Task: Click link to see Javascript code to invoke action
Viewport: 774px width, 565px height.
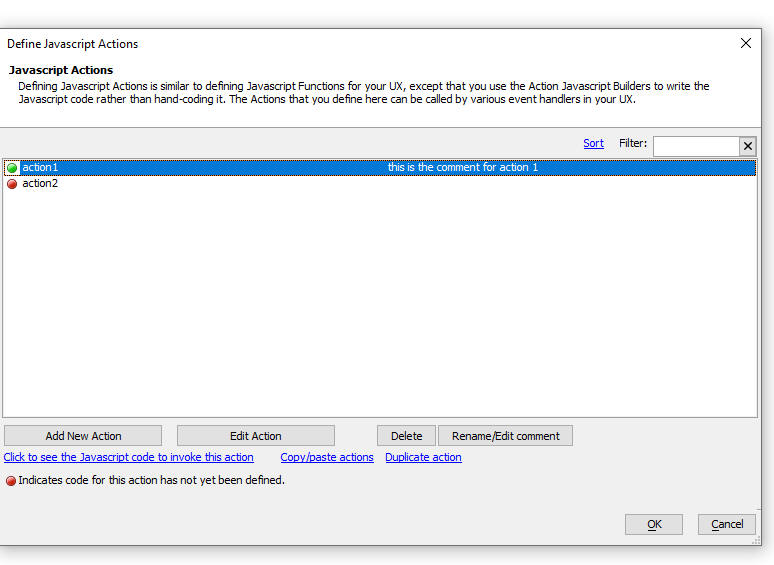Action: (x=128, y=457)
